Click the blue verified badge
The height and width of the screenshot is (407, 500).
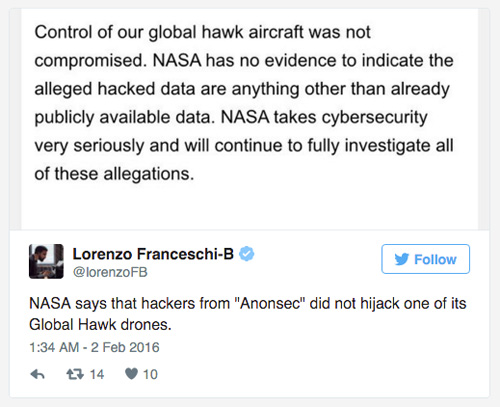247,254
